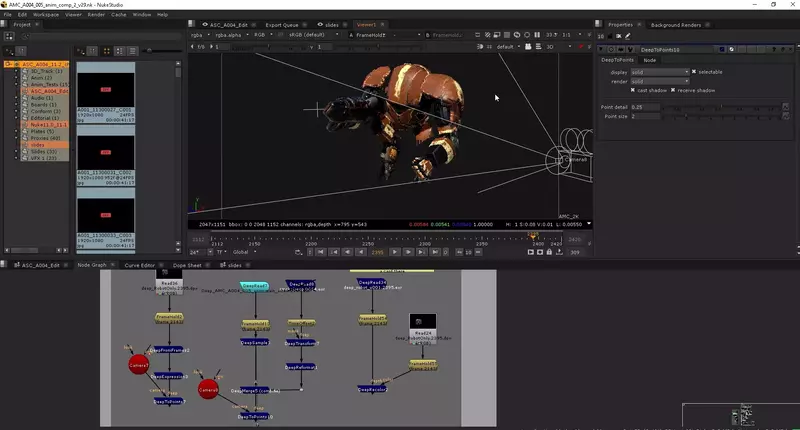Screen dimensions: 800x430
Task: Click the pause-update icon in viewer toolbar
Action: coord(537,35)
